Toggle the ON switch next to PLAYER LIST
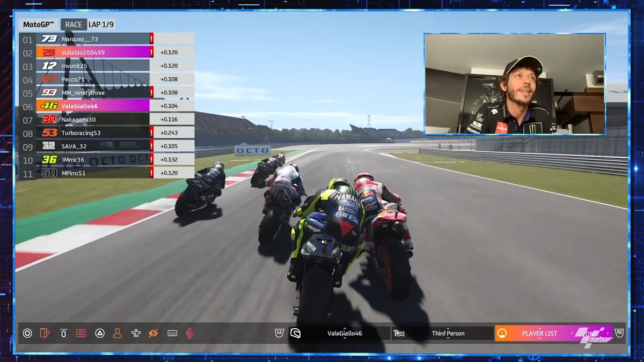This screenshot has height=362, width=644. tap(590, 333)
